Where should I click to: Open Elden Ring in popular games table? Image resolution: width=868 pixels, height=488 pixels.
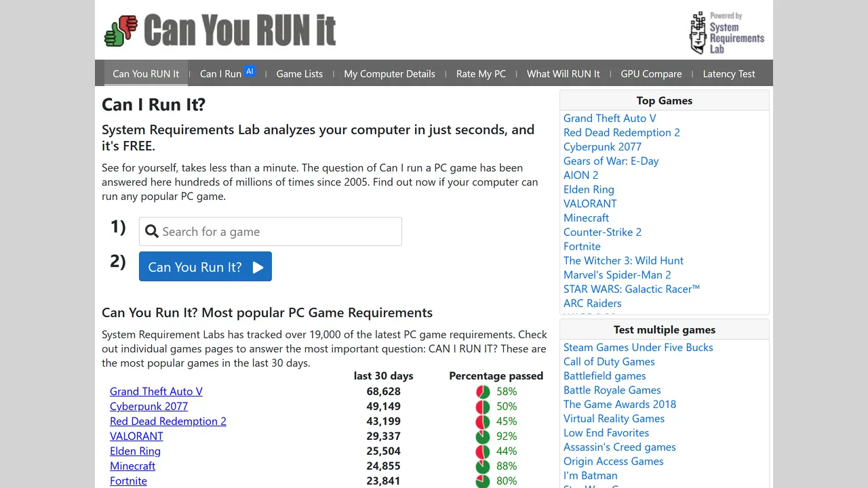point(135,451)
